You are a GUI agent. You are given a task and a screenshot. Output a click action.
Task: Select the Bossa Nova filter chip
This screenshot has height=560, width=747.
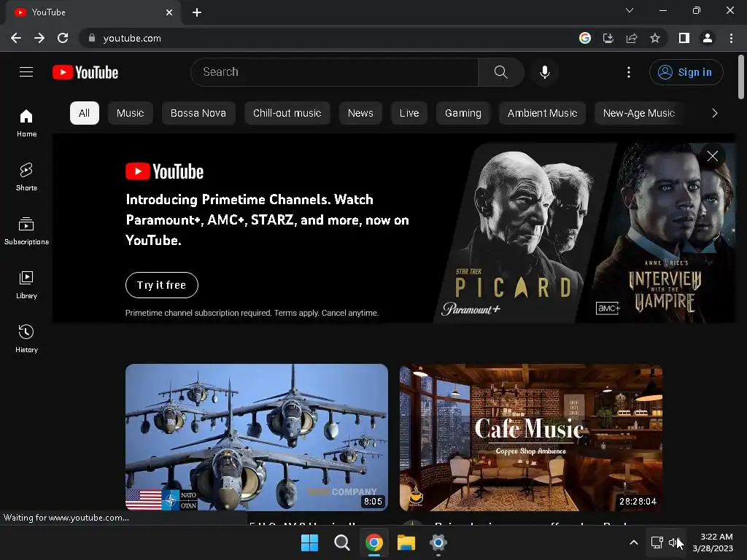coord(198,113)
